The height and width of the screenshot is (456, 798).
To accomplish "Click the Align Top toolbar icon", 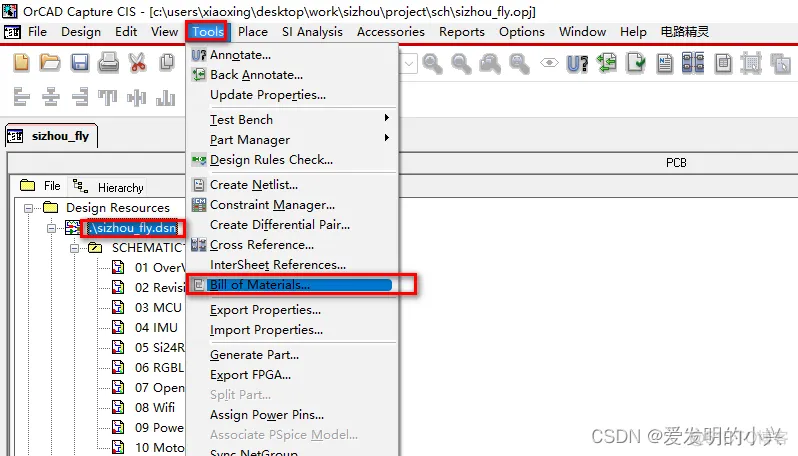I will [107, 97].
